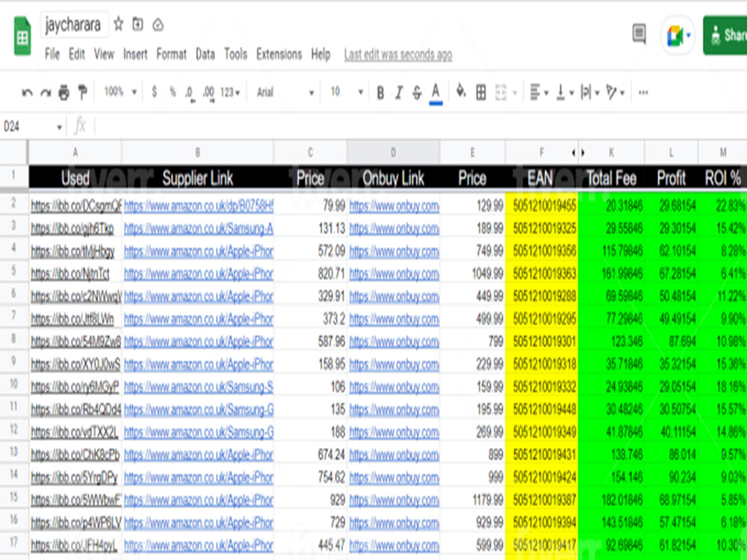Select the Total Fee cell 123.346

[611, 341]
